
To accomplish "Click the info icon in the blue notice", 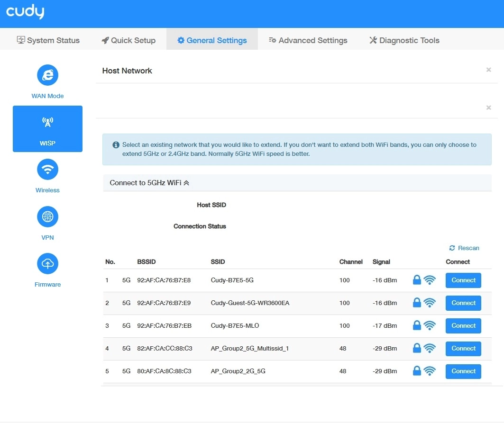I will 116,145.
